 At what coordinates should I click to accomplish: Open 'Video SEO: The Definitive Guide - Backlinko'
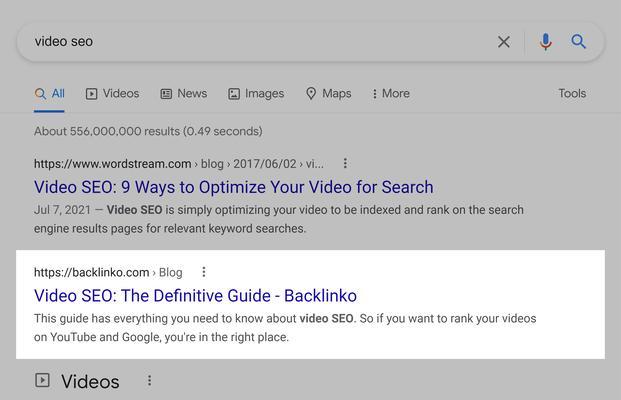tap(195, 296)
